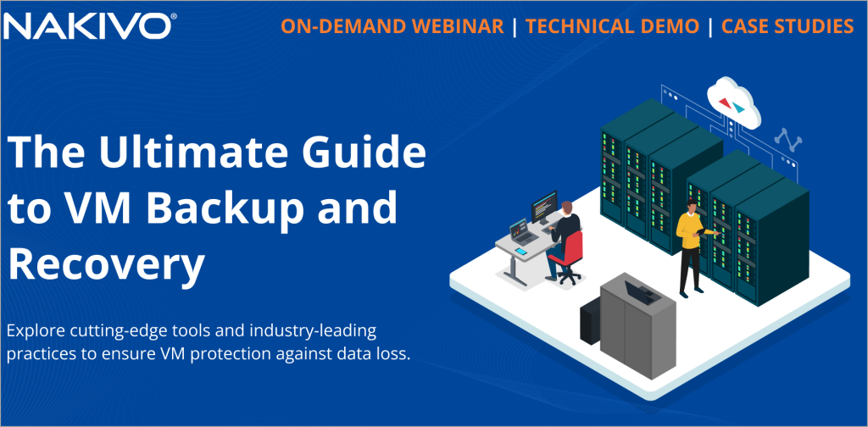Click the server room illustration
The width and height of the screenshot is (868, 427).
[649, 238]
